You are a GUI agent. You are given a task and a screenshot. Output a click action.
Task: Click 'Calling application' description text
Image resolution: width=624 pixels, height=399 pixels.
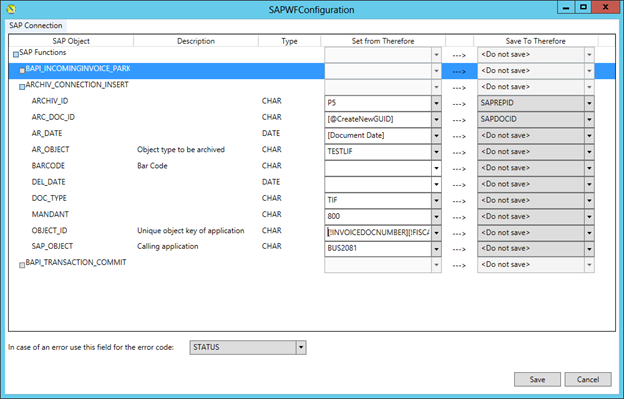point(168,246)
